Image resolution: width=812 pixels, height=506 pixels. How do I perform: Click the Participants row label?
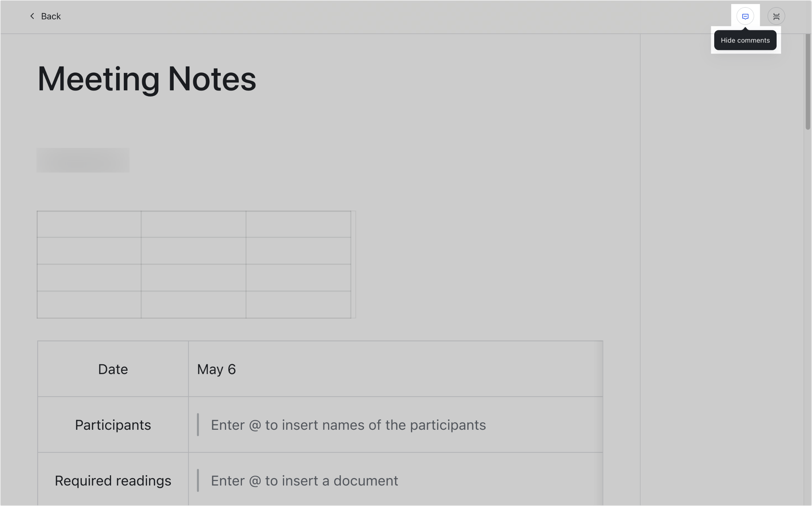click(x=113, y=425)
